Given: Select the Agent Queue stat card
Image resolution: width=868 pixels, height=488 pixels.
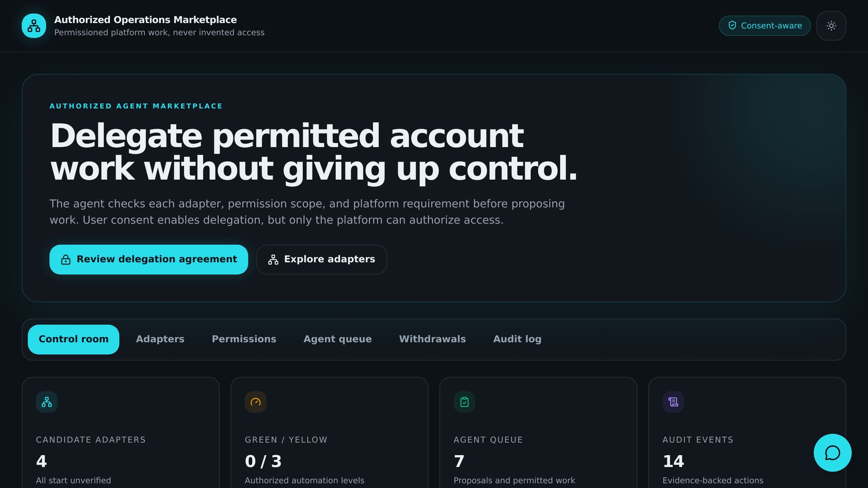Looking at the screenshot, I should [538, 432].
